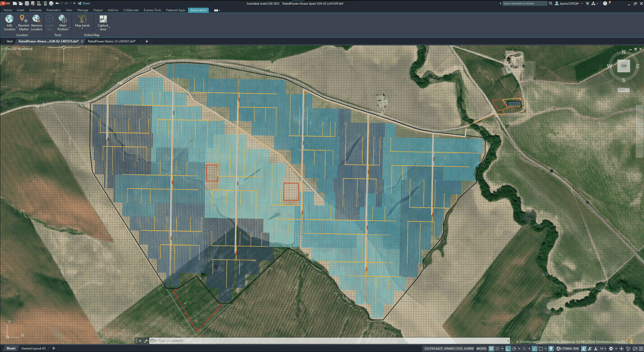Toggle ortho mode in status bar

[x=508, y=349]
